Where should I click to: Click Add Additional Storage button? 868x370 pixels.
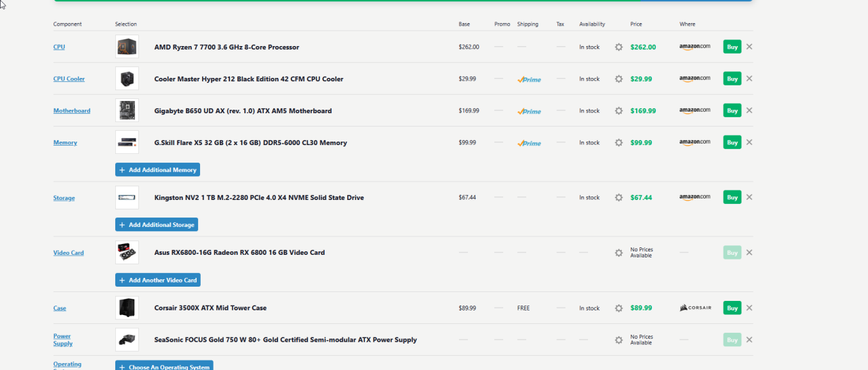pos(157,224)
